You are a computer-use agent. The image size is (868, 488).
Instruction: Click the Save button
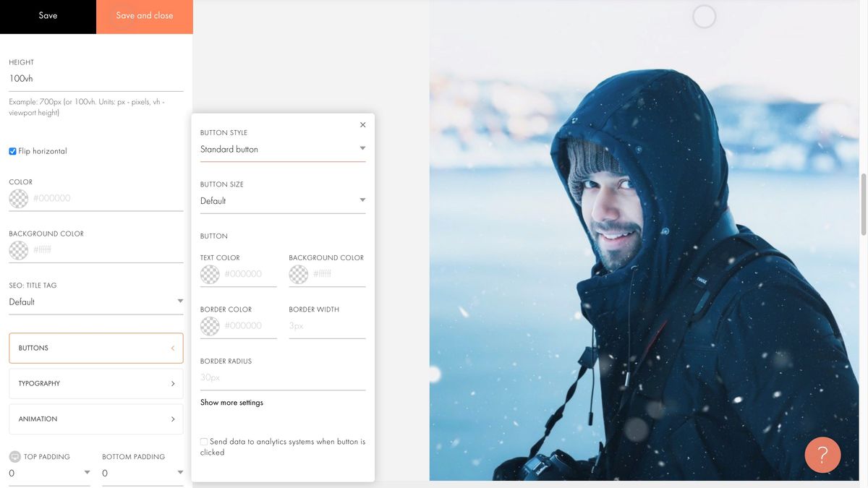coord(48,16)
